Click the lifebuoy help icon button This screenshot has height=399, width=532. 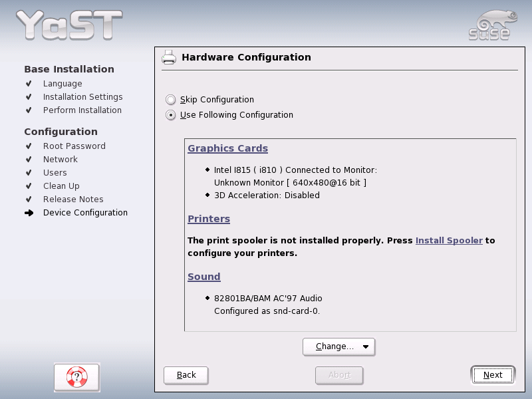[76, 377]
